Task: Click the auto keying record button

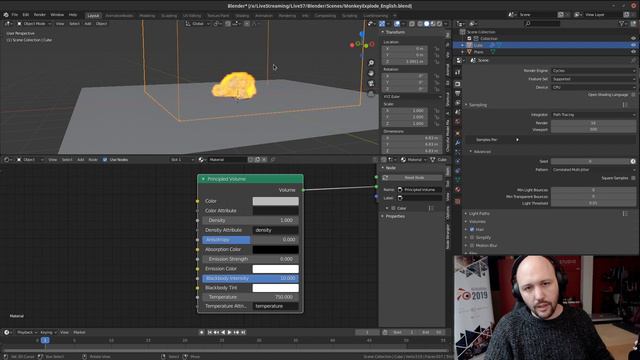Action: 201,332
